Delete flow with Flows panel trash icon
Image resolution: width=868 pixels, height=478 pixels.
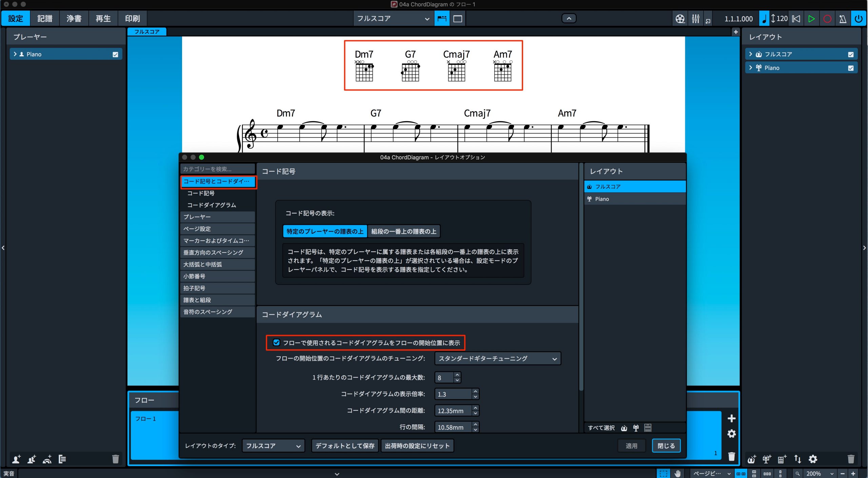[x=731, y=456]
